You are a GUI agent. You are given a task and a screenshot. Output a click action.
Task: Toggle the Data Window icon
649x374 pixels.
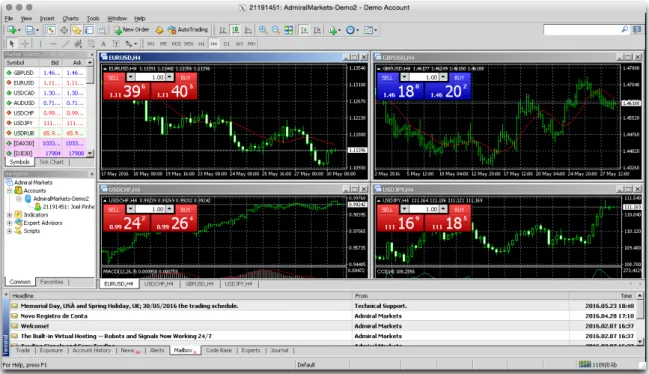click(x=64, y=30)
